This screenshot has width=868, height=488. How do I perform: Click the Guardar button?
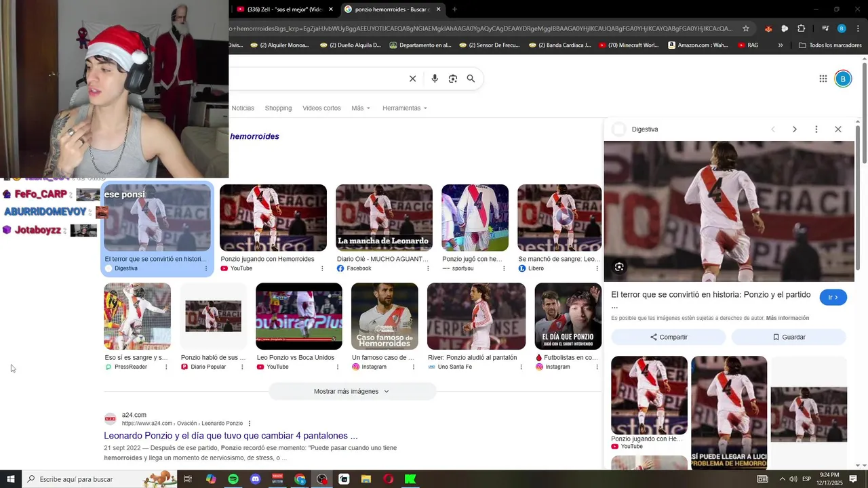pyautogui.click(x=789, y=337)
